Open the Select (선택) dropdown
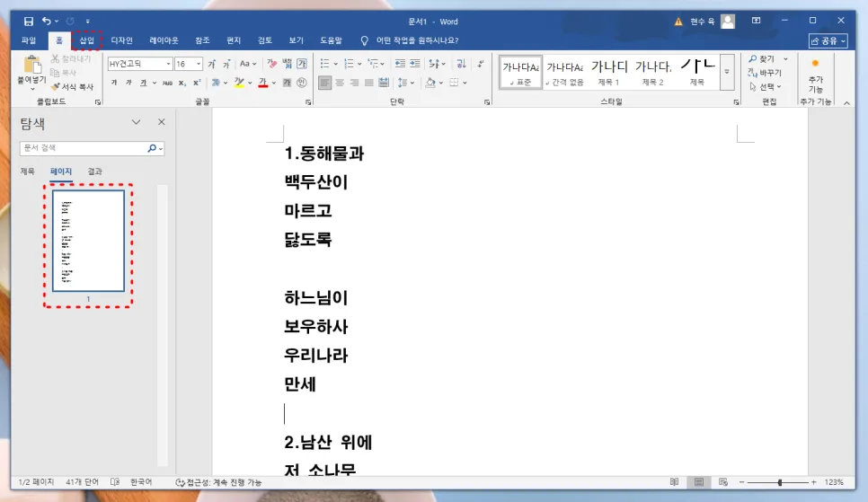The width and height of the screenshot is (868, 502). click(765, 86)
